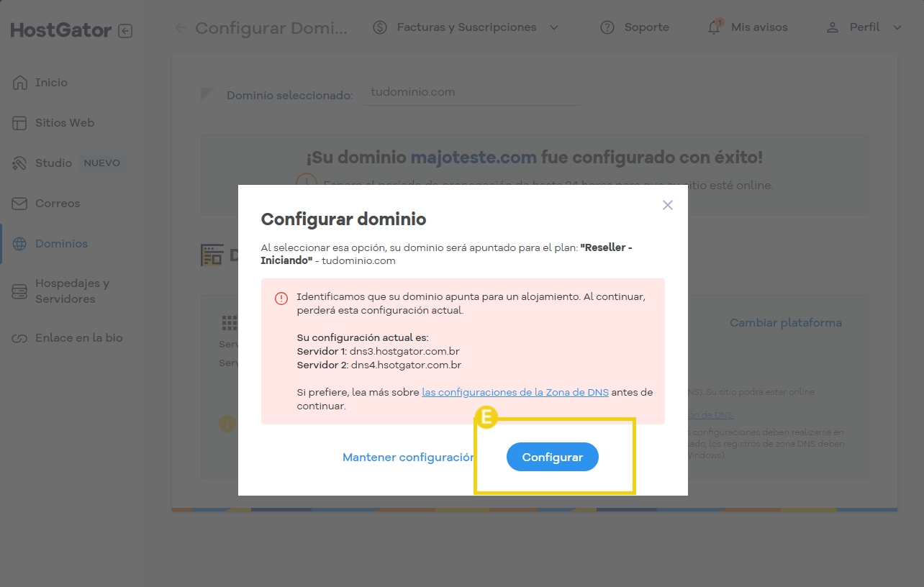924x587 pixels.
Task: Click Mantener configuración link in the dialog
Action: 408,457
